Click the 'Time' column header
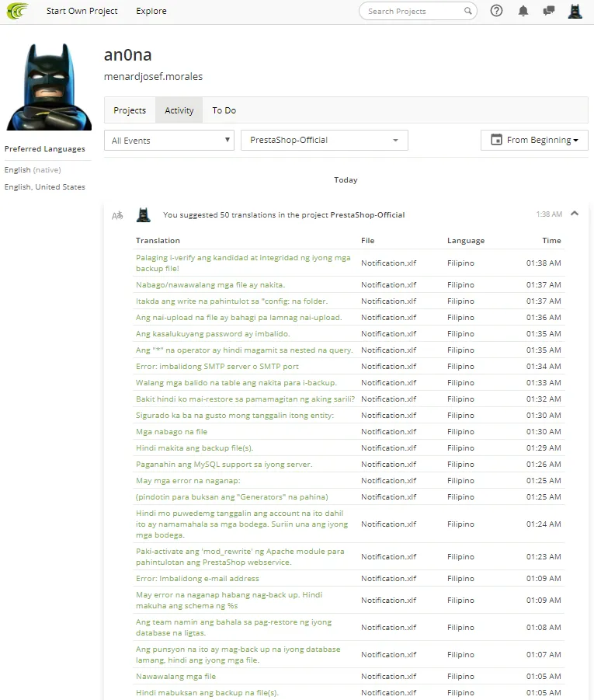 click(551, 241)
